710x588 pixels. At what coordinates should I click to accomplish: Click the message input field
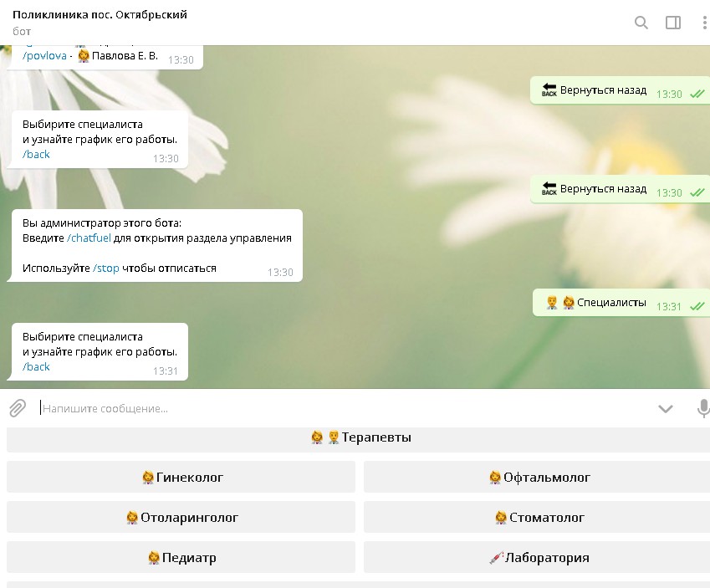click(x=345, y=408)
